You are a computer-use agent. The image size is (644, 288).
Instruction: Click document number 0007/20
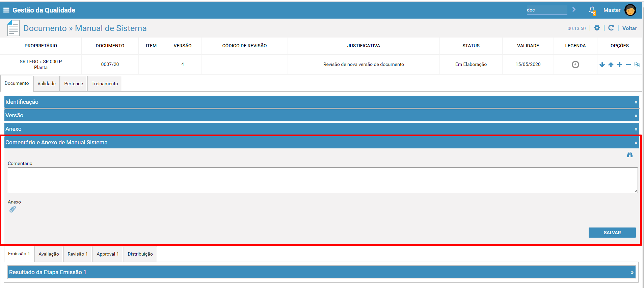click(x=110, y=64)
